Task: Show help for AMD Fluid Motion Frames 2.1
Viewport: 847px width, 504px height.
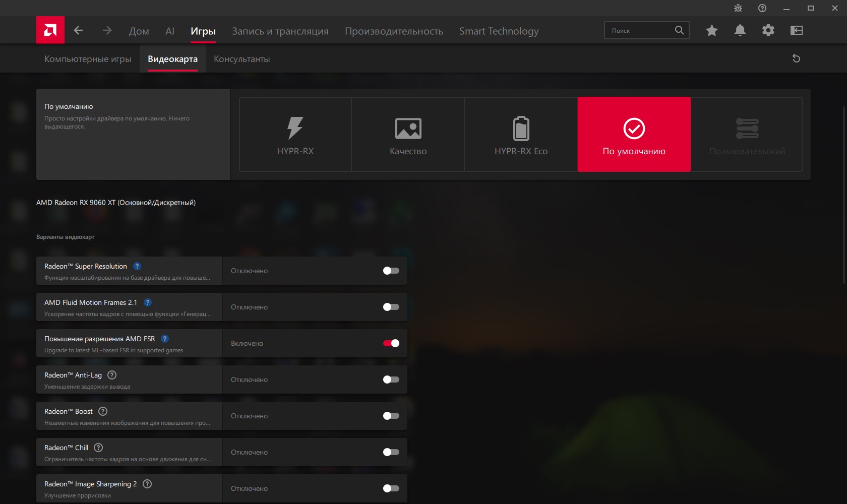Action: 148,302
